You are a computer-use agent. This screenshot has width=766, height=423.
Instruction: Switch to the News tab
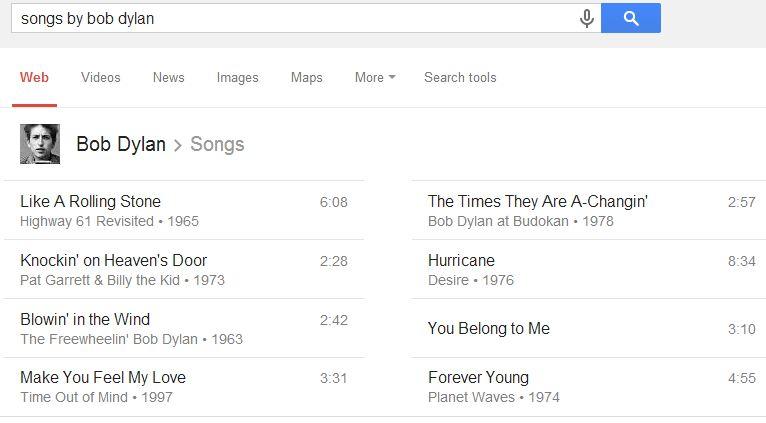[168, 77]
